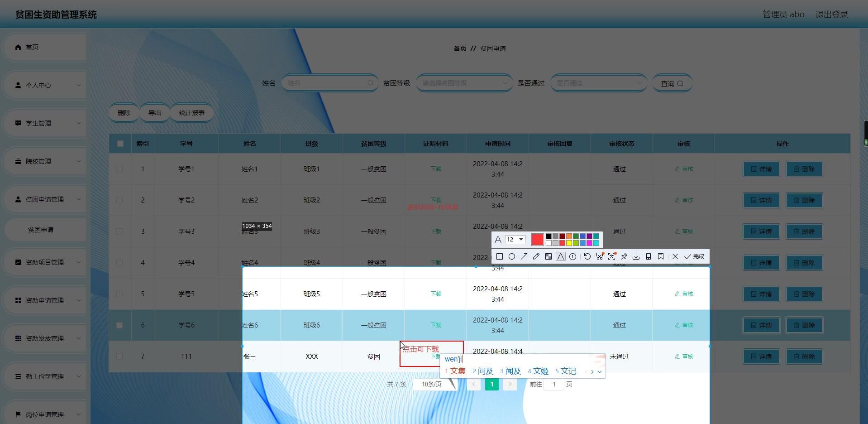Select the arrow annotation tool
Screen dimensions: 868x424
coord(524,256)
